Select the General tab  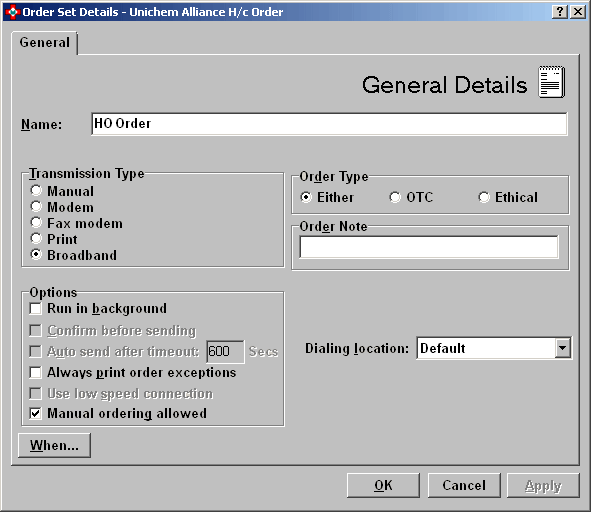[44, 43]
